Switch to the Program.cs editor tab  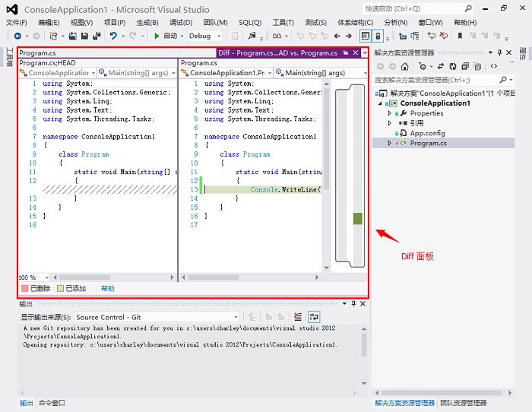(x=38, y=53)
